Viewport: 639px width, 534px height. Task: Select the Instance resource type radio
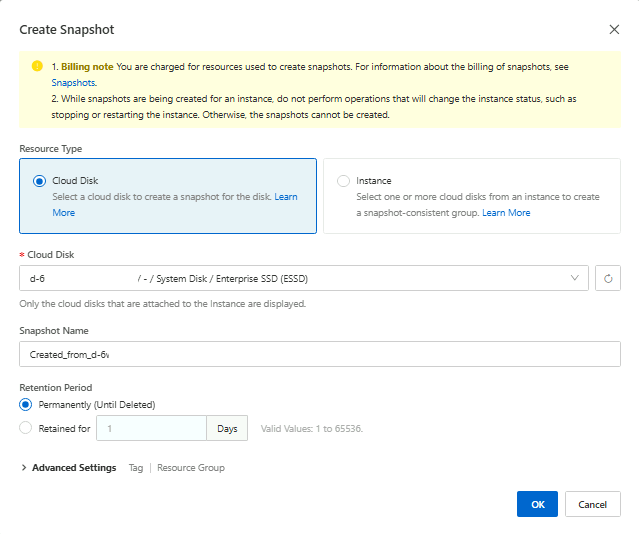(344, 181)
